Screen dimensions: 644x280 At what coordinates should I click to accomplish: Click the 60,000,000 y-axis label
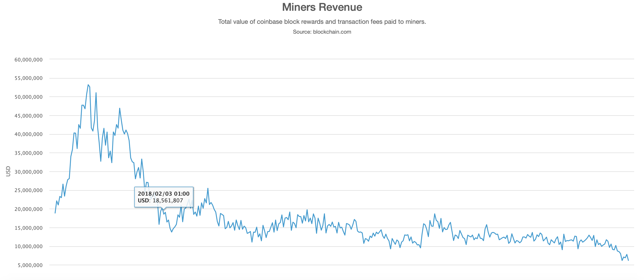tap(28, 60)
